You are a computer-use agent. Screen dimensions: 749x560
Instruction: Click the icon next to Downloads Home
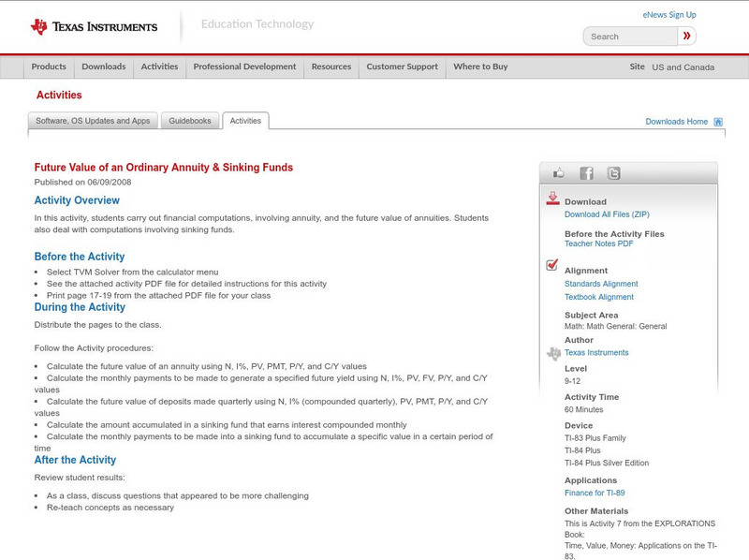coord(717,121)
